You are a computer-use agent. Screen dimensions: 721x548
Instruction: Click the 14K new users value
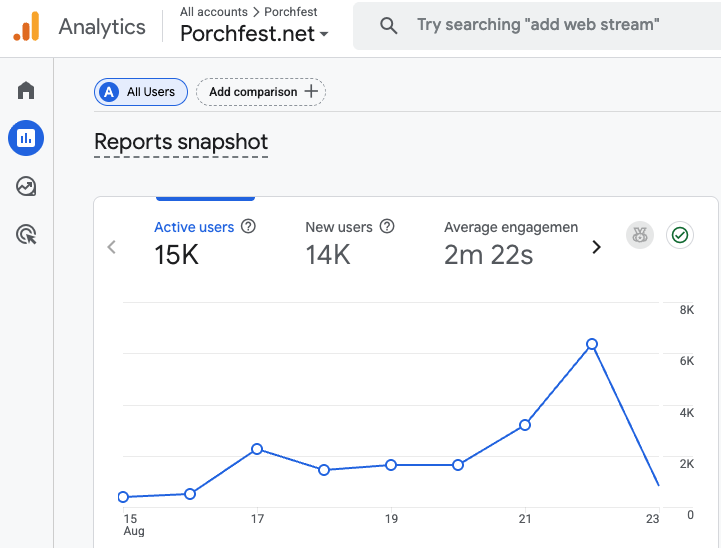tap(328, 255)
